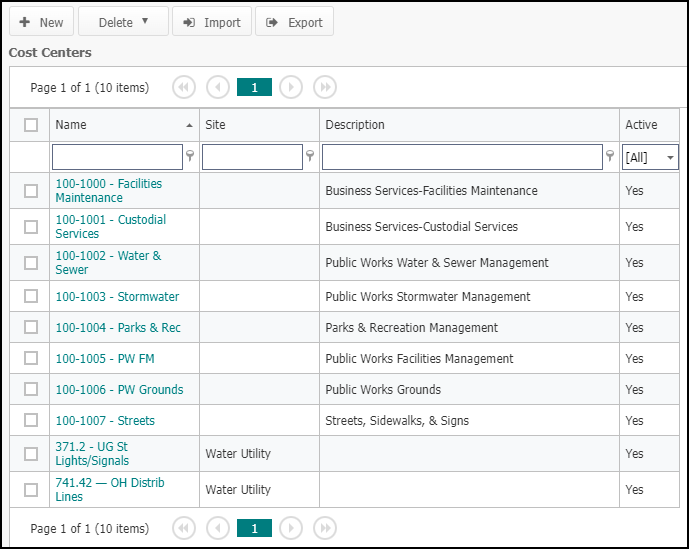Check the 100-1007 Streets row checkbox
Screen dimensions: 689x549
31,420
